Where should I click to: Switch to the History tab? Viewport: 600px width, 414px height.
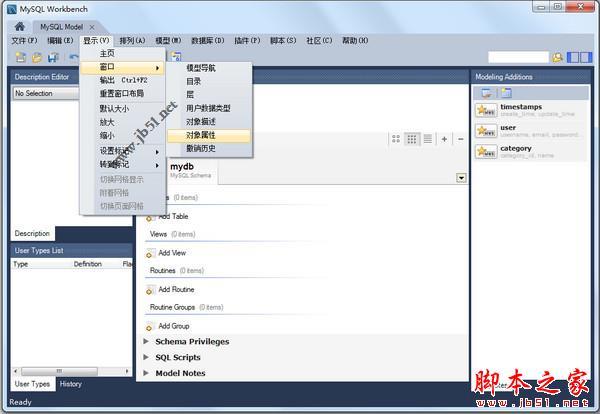71,384
